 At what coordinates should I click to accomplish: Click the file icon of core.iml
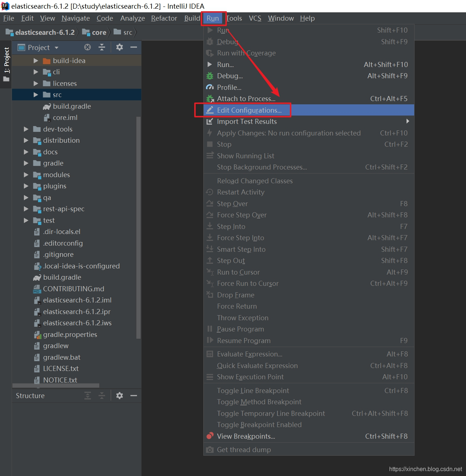(47, 117)
